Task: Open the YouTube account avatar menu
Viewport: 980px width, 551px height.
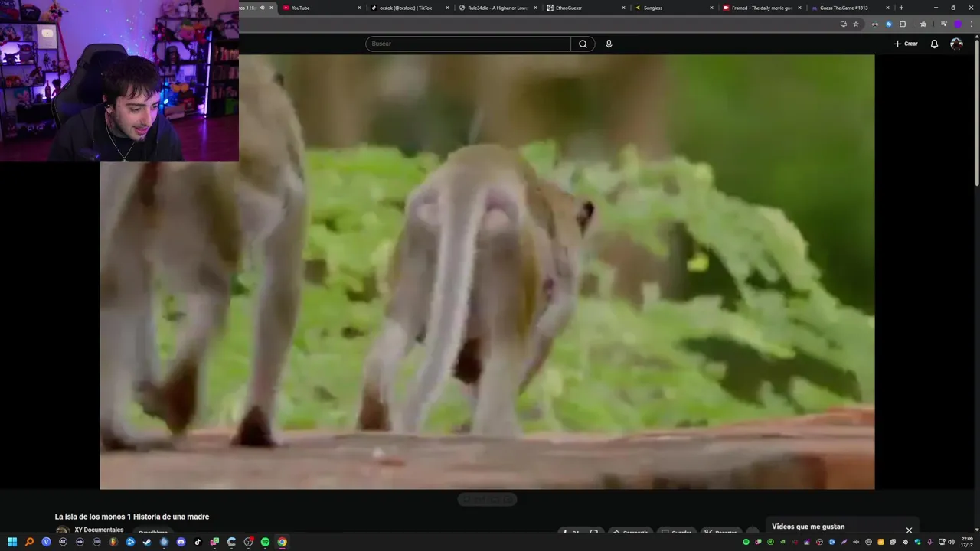Action: click(x=956, y=44)
